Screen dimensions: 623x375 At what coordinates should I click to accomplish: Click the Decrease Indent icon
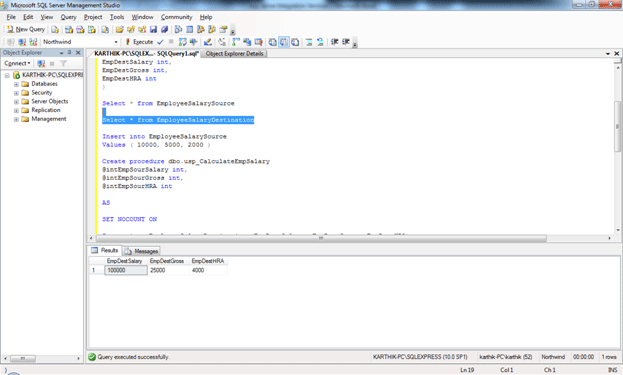[335, 42]
